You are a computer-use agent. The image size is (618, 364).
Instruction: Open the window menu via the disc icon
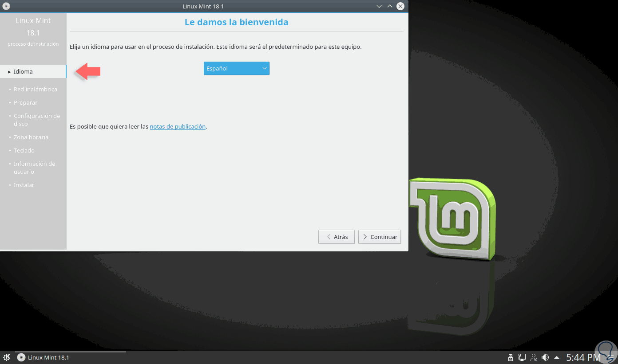coord(6,6)
